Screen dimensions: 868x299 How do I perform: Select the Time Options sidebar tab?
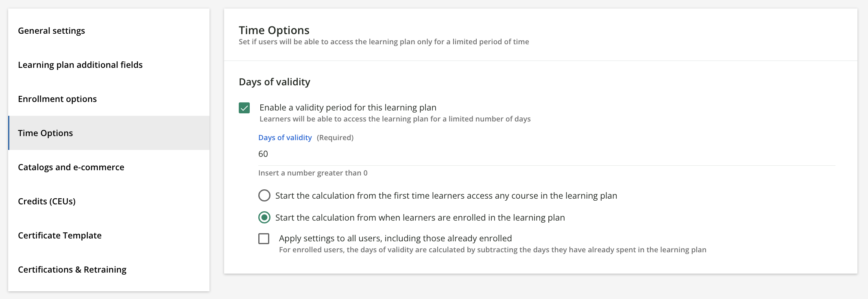[x=45, y=133]
